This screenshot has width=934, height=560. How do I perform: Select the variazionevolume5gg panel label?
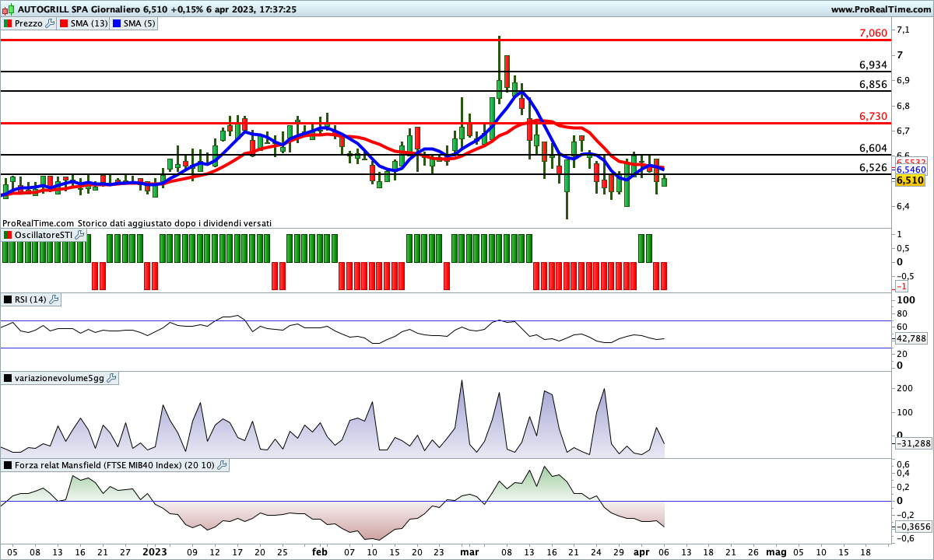click(x=60, y=378)
